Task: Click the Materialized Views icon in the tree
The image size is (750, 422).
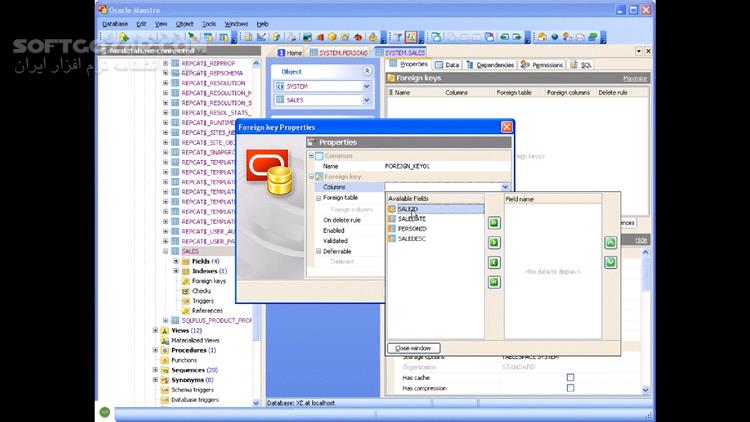Action: pos(165,341)
